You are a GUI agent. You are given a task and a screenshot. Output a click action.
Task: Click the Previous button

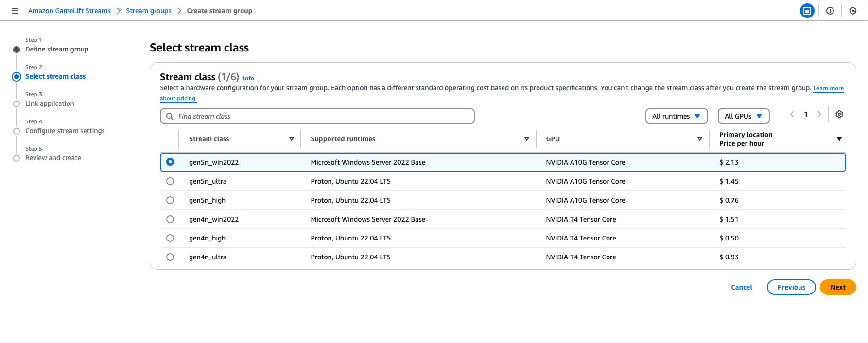tap(791, 287)
